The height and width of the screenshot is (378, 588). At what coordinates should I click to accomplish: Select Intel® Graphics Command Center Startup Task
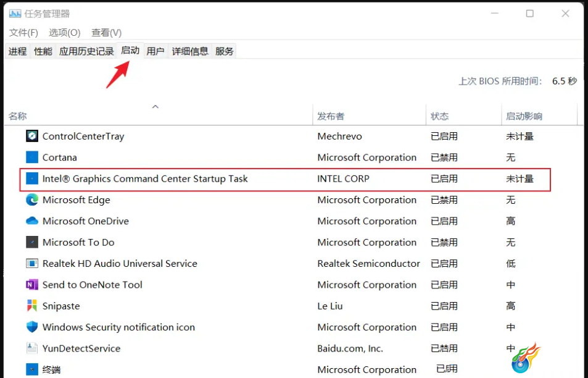[145, 178]
